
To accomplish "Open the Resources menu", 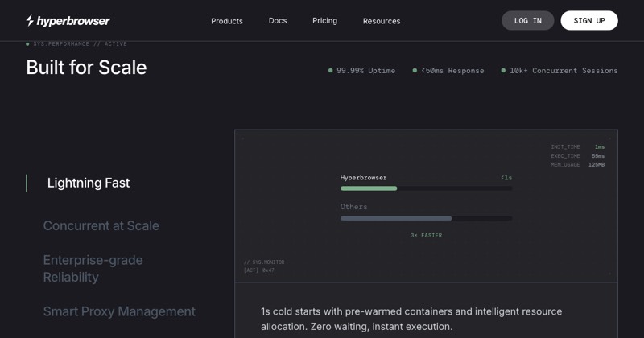I will pyautogui.click(x=382, y=21).
